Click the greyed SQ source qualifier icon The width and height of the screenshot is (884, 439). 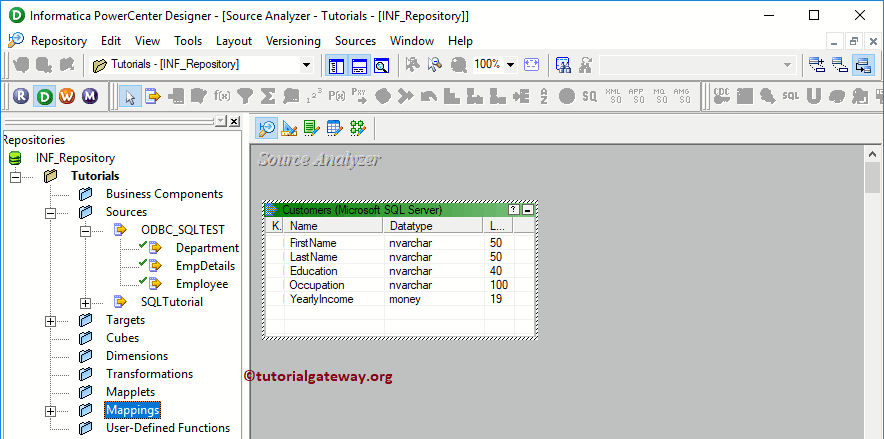tap(589, 96)
